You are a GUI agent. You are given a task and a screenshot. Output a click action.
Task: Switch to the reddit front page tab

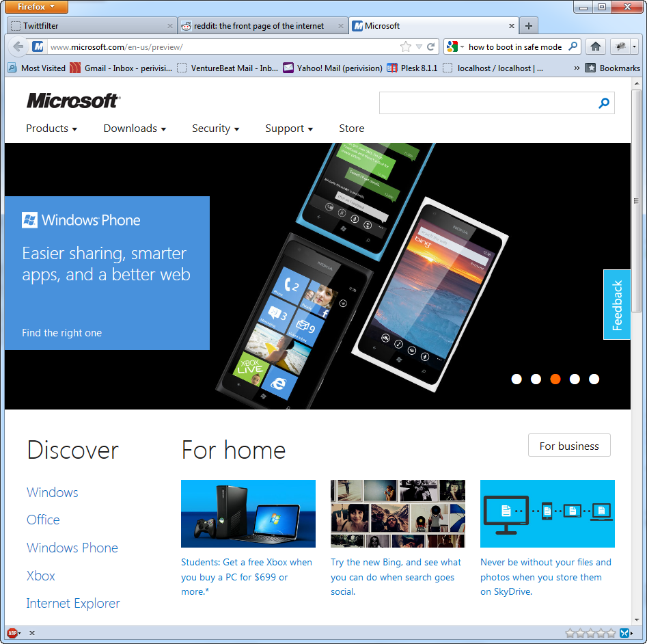tap(262, 25)
